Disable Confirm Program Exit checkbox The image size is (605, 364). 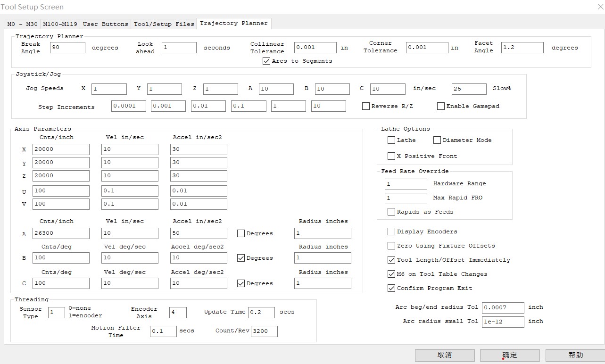click(391, 288)
